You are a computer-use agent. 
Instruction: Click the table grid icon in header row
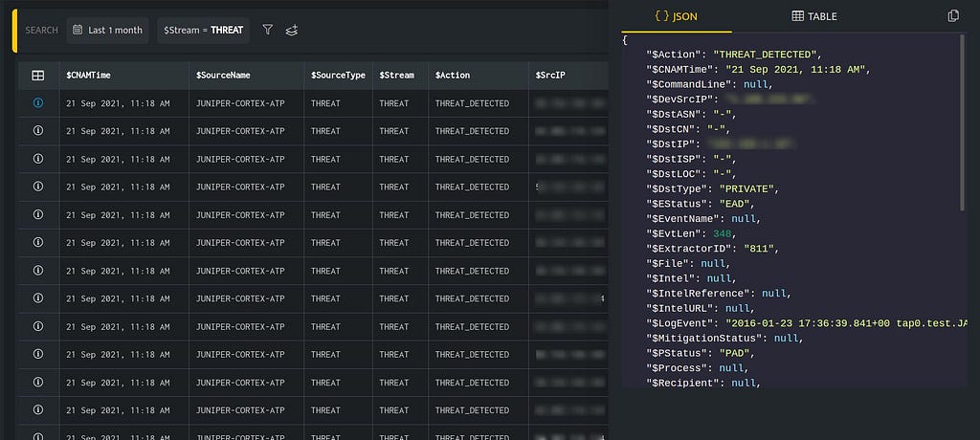[38, 75]
